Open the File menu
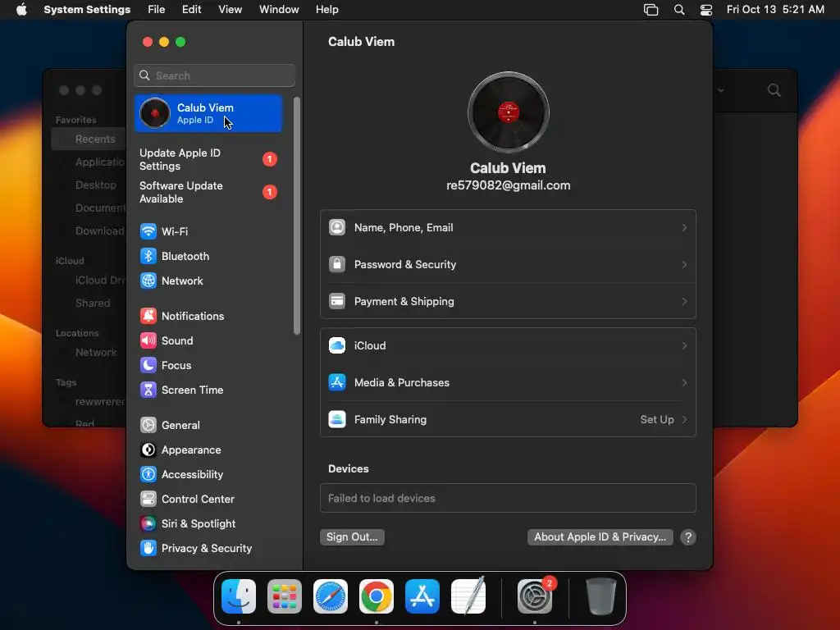 tap(157, 10)
